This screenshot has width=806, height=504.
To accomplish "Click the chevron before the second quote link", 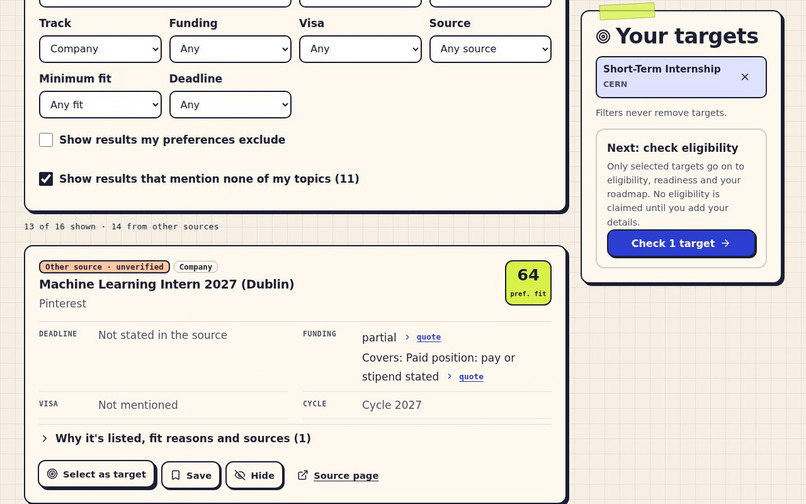I will pyautogui.click(x=449, y=376).
